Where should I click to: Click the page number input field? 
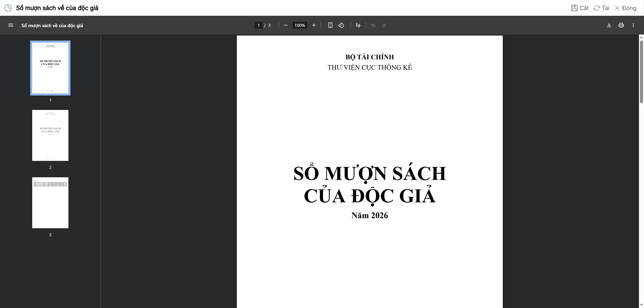point(259,25)
